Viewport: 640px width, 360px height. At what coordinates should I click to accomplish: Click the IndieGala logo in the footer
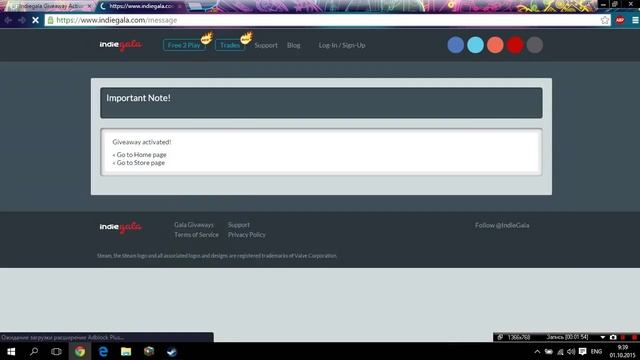[x=121, y=227]
